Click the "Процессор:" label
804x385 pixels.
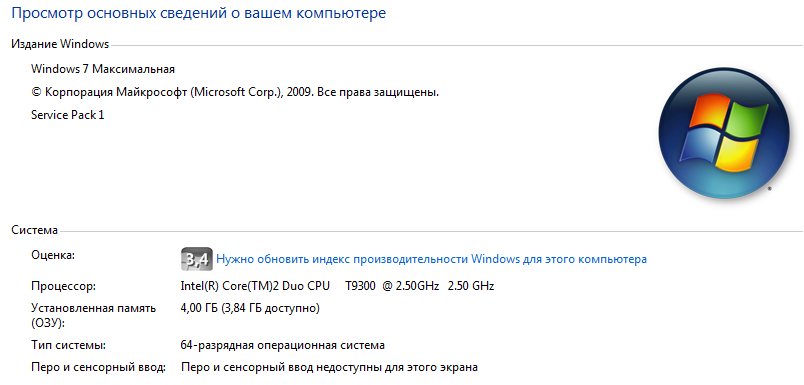click(x=63, y=287)
